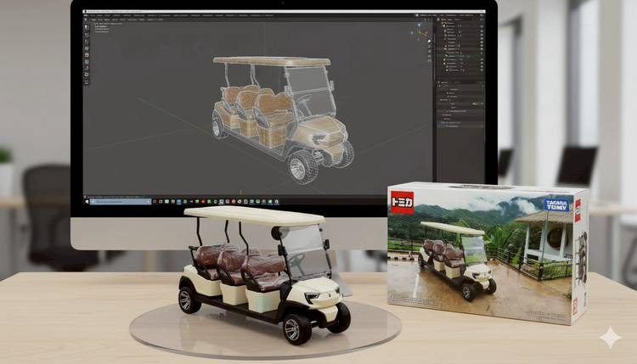Click the Windows Start button
Screen dimensions: 637x364
[x=88, y=201]
